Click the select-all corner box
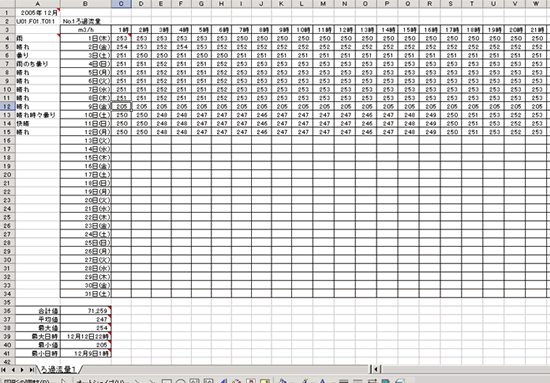The height and width of the screenshot is (383, 550). pyautogui.click(x=7, y=4)
